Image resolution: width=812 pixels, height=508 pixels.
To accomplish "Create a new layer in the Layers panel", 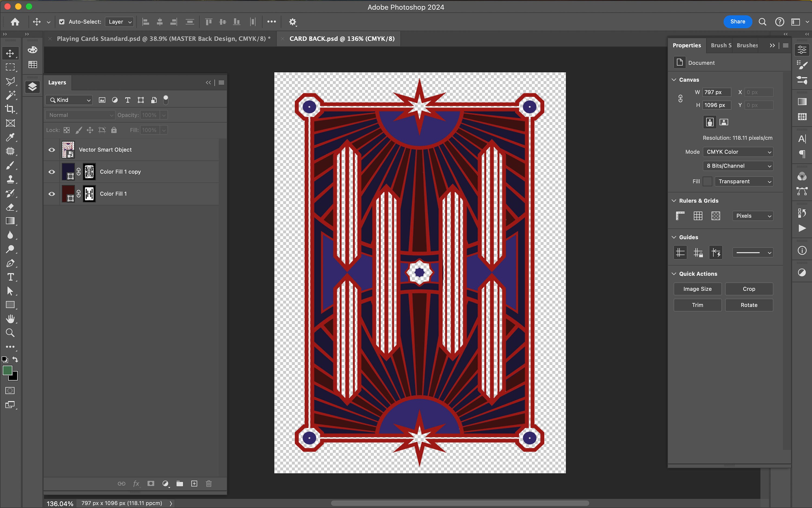I will [194, 483].
